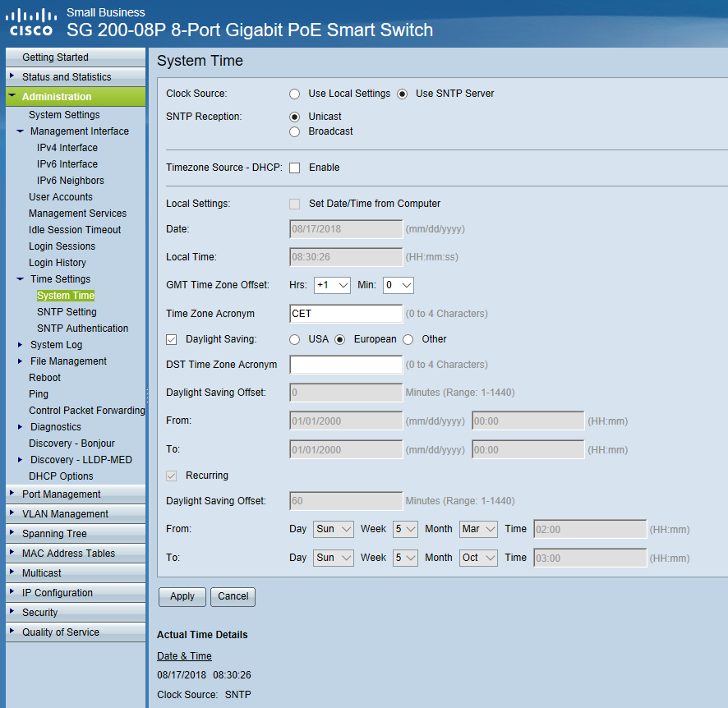Open the From Month Mar dropdown
The width and height of the screenshot is (728, 708).
479,529
